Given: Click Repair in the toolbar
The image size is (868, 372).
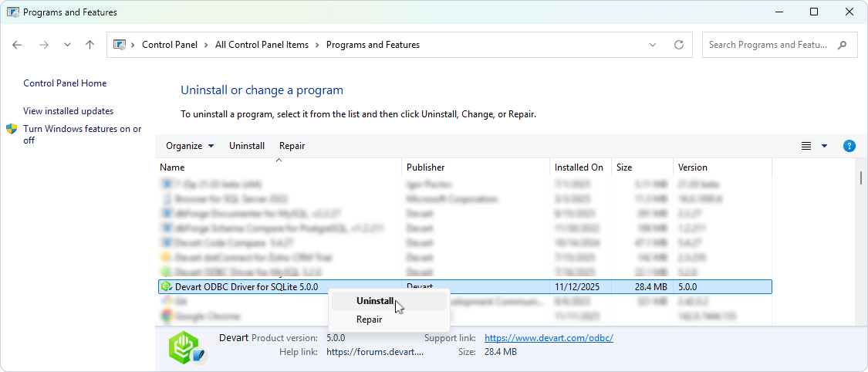Looking at the screenshot, I should click(x=292, y=146).
